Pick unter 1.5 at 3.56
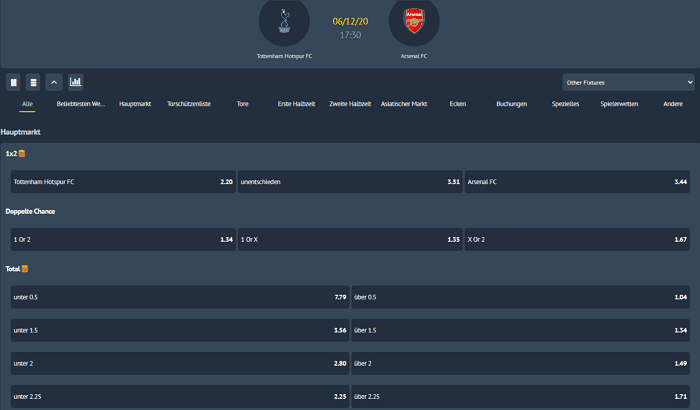This screenshot has height=410, width=700. click(x=180, y=331)
